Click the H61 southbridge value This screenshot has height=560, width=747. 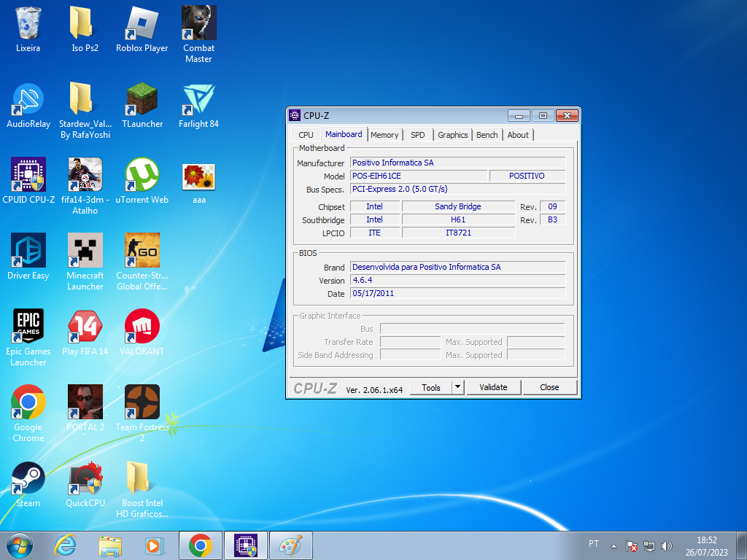458,219
